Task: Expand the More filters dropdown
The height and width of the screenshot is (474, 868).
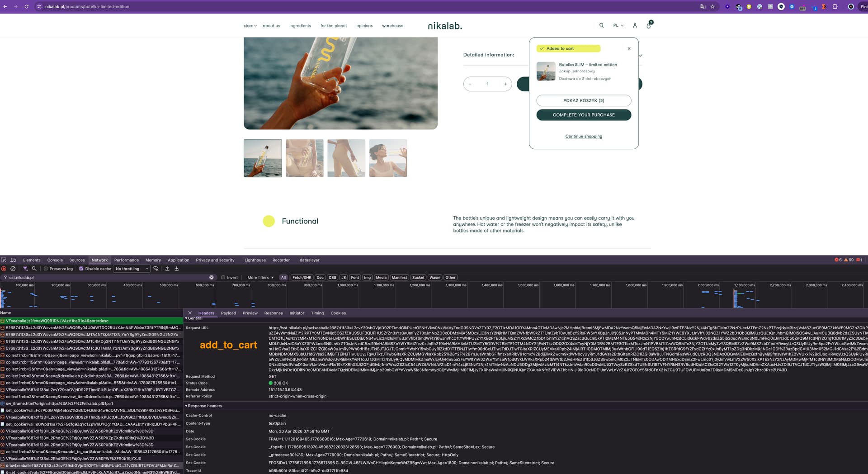Action: 260,278
